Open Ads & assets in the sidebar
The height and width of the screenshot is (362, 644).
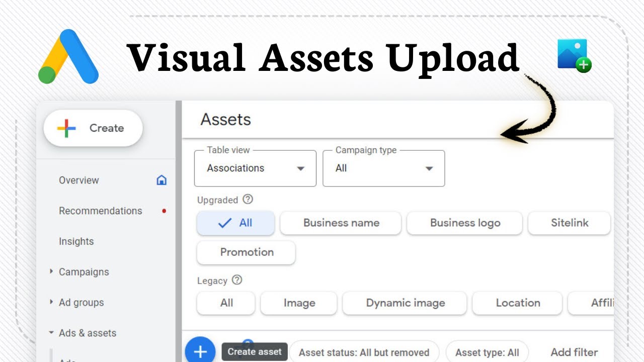pyautogui.click(x=88, y=333)
